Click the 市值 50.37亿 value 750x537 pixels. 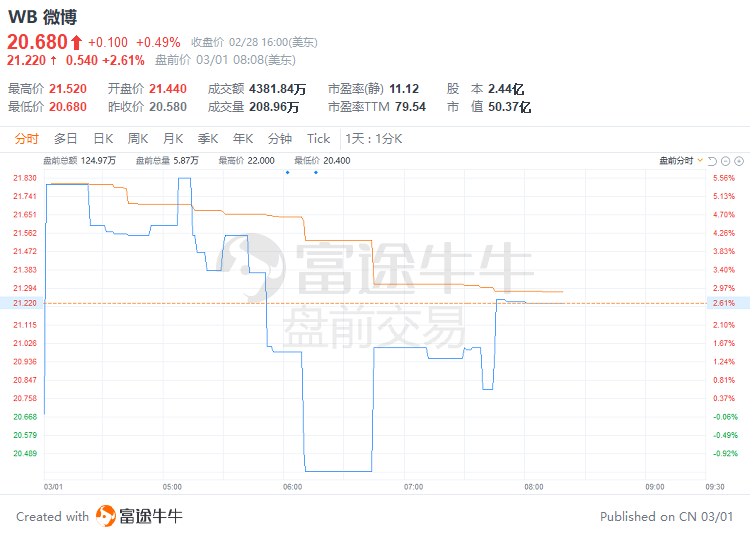click(x=509, y=107)
